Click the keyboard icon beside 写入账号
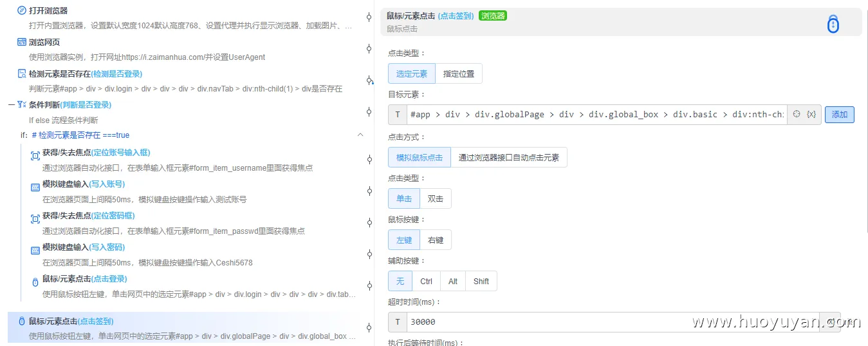The width and height of the screenshot is (868, 346). point(35,187)
